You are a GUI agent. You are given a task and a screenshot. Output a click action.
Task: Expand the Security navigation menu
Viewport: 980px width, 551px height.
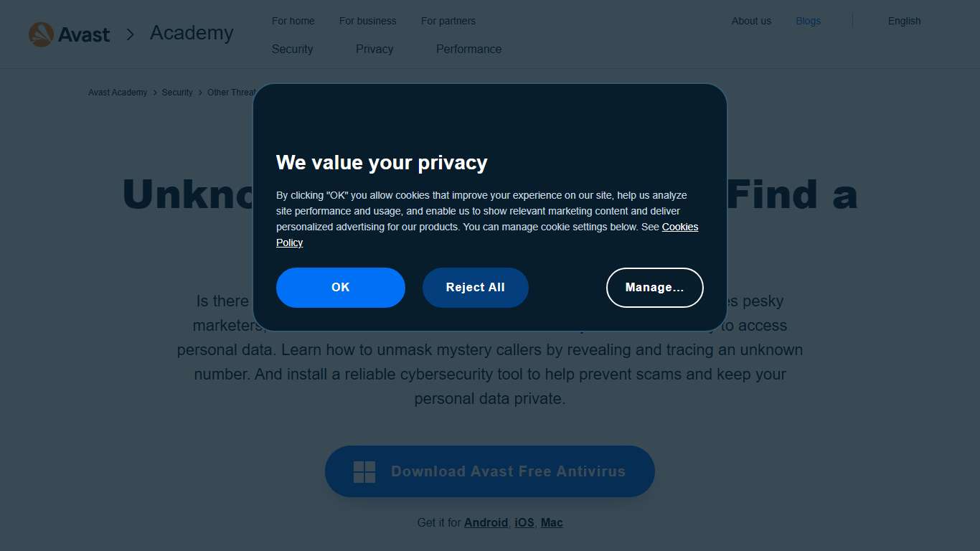(x=292, y=49)
